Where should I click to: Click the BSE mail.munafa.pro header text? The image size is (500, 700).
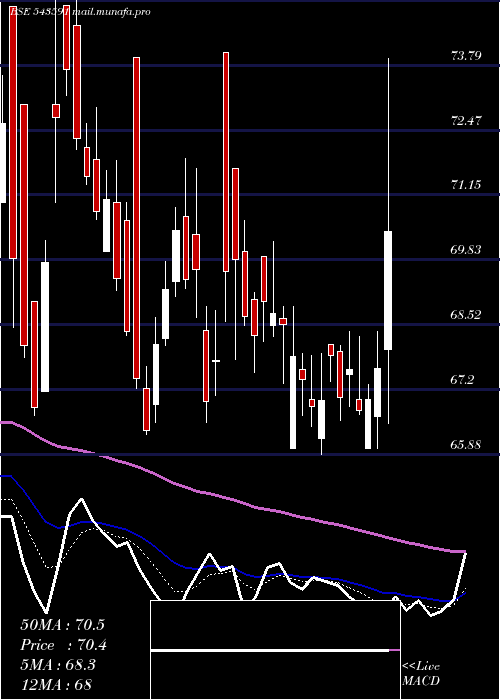[x=80, y=12]
